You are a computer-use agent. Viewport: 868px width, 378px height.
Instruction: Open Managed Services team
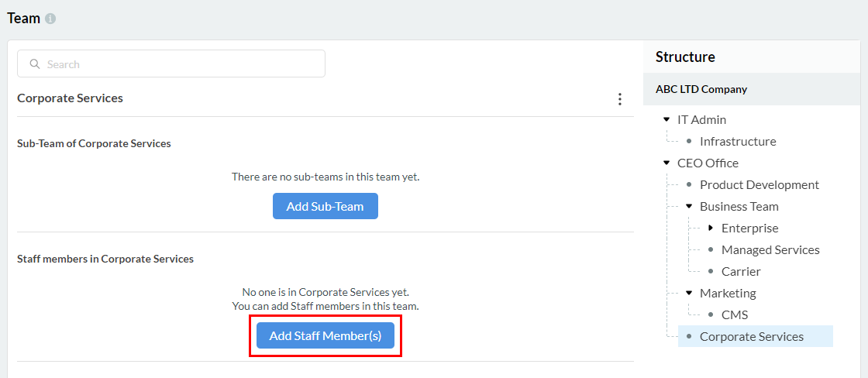[770, 249]
